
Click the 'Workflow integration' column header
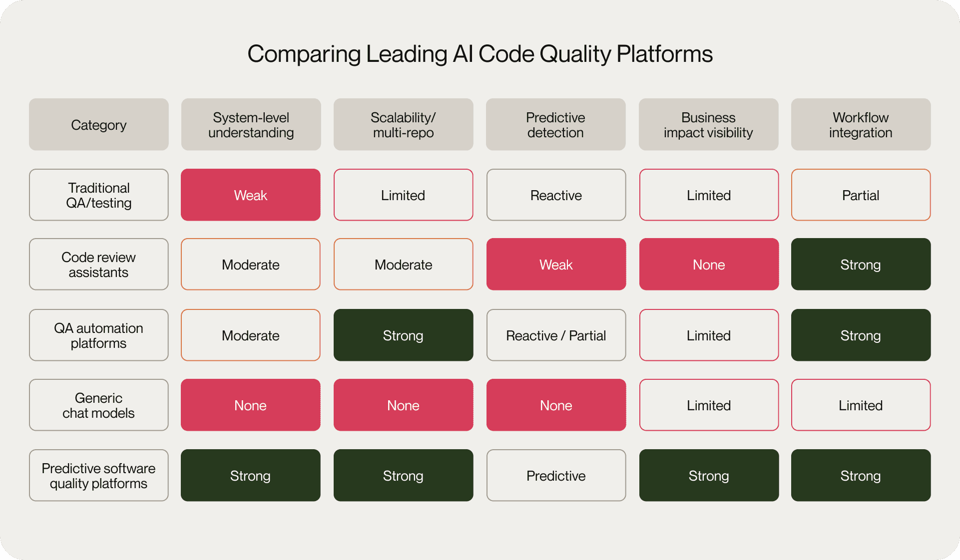coord(861,125)
